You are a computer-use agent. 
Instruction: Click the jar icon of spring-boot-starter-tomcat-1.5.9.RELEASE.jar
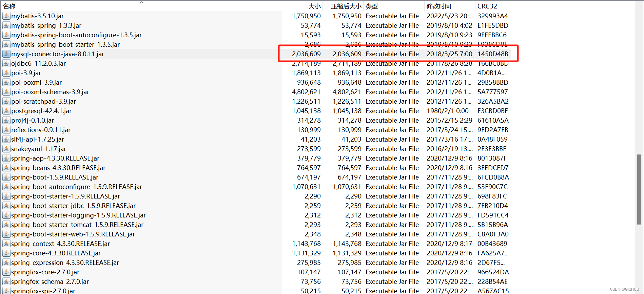[6, 225]
